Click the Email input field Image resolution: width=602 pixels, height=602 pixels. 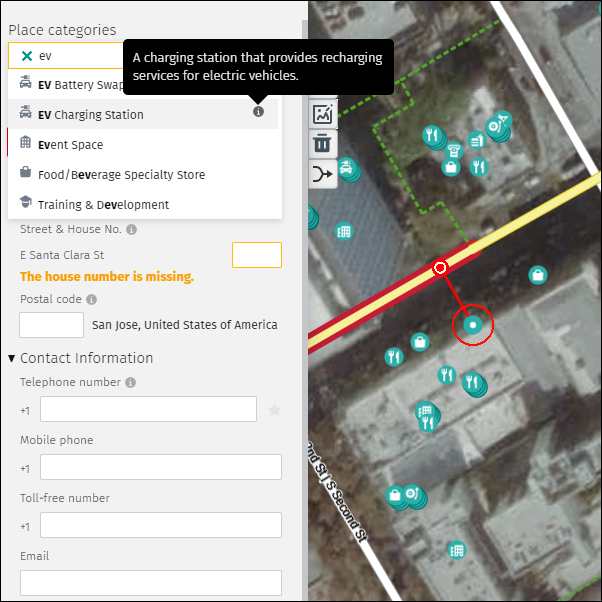pos(151,583)
